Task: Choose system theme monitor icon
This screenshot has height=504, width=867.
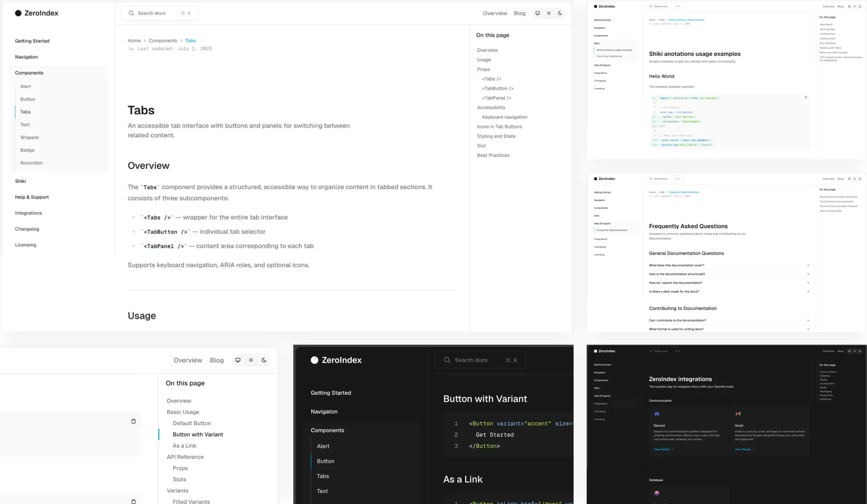Action: pos(538,13)
